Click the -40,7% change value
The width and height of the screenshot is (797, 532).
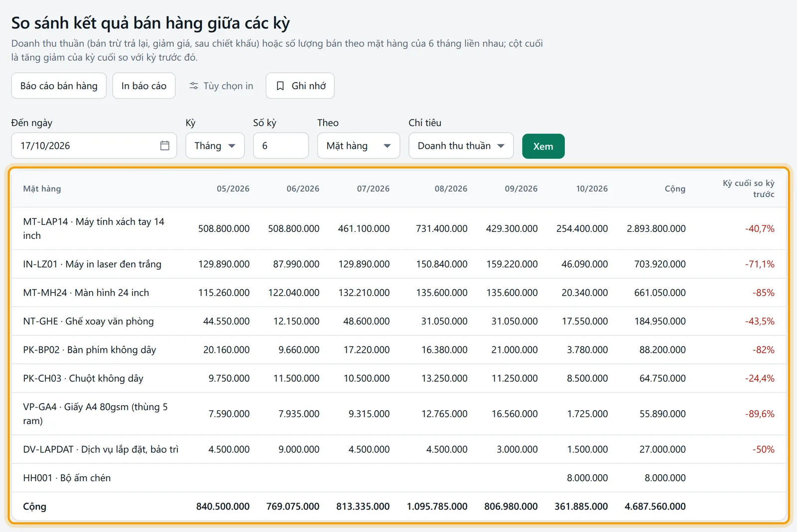760,228
